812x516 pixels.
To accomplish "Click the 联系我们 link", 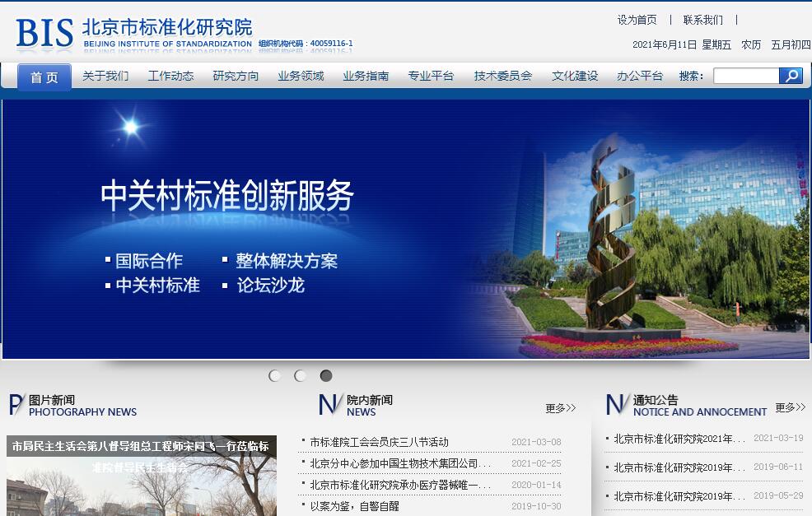I will tap(703, 20).
